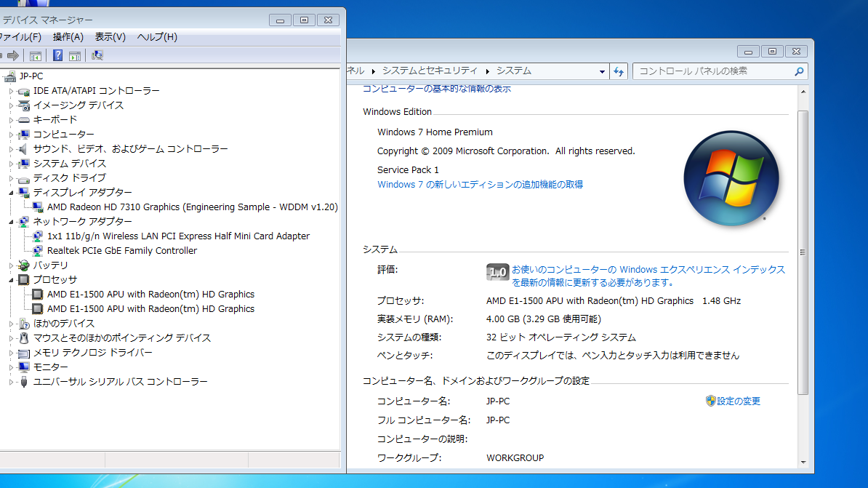Click システムとセキュリティ in the breadcrumb

(430, 71)
